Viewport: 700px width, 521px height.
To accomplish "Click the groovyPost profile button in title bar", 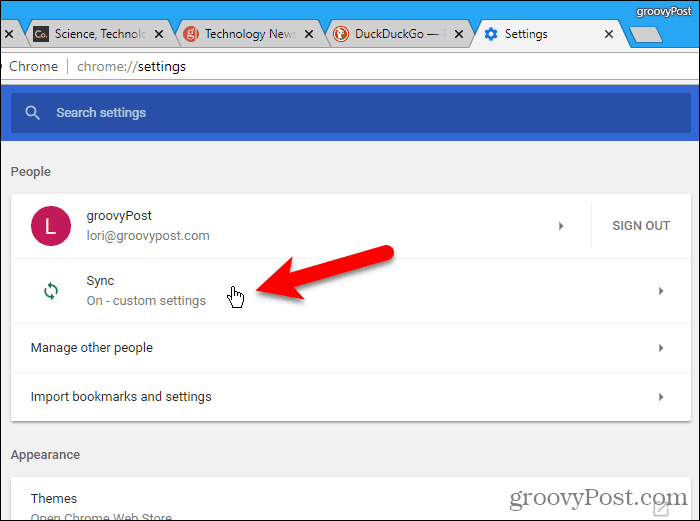I will pos(664,11).
